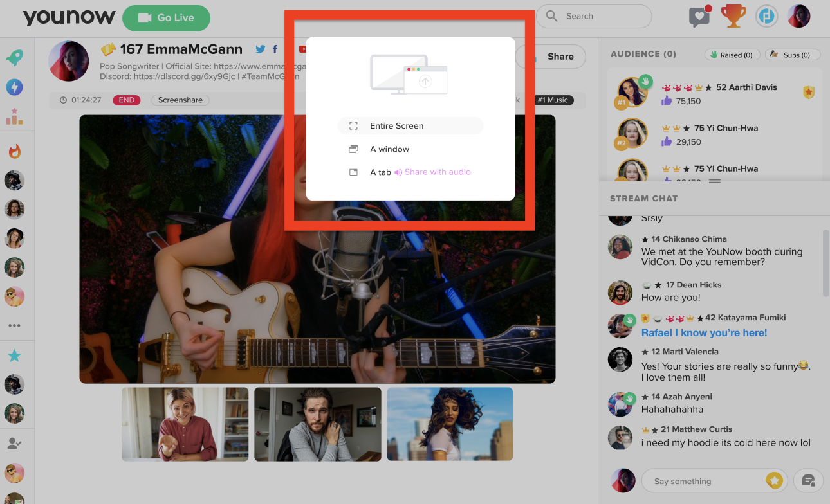Focus the Search field
The image size is (830, 504).
click(594, 16)
